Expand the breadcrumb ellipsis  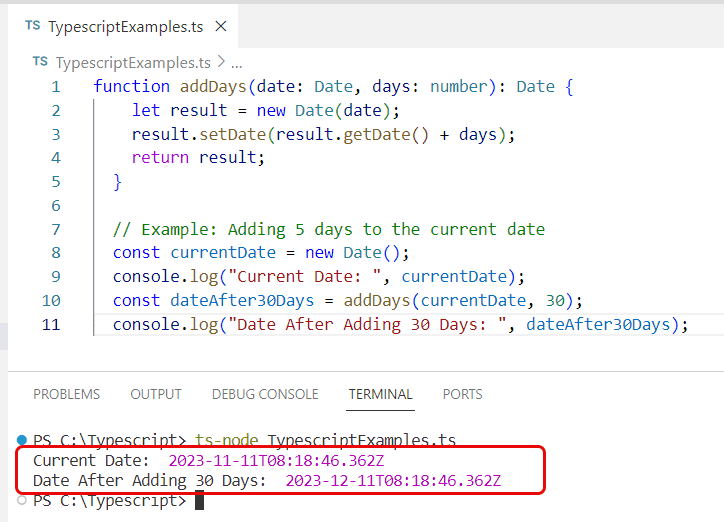pyautogui.click(x=237, y=64)
